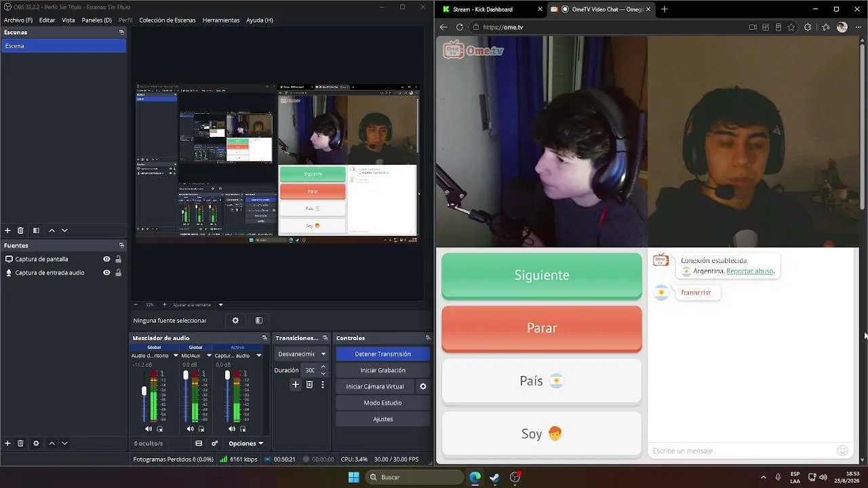
Task: Add a new source in Fuentes panel
Action: [x=7, y=443]
